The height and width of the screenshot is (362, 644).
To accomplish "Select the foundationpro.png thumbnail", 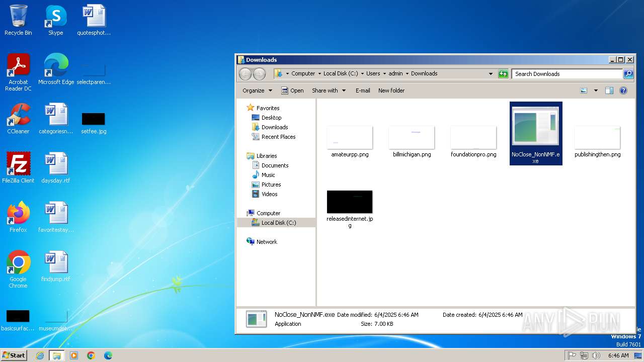I will click(x=473, y=141).
